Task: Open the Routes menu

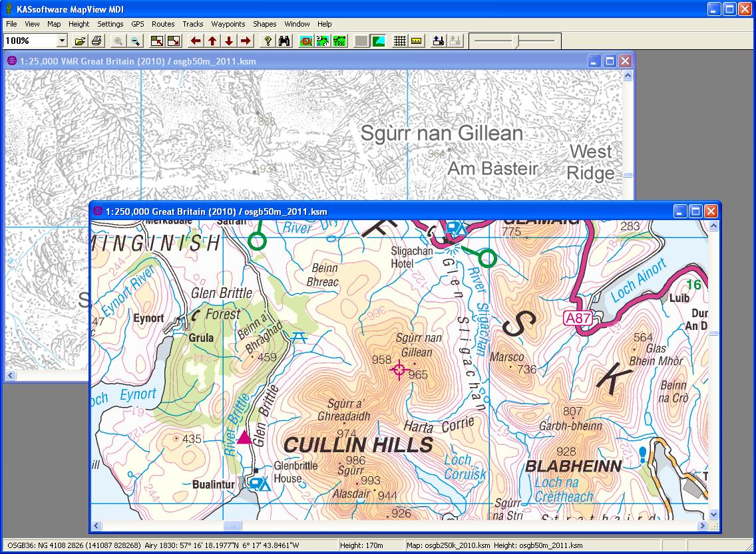Action: click(163, 23)
